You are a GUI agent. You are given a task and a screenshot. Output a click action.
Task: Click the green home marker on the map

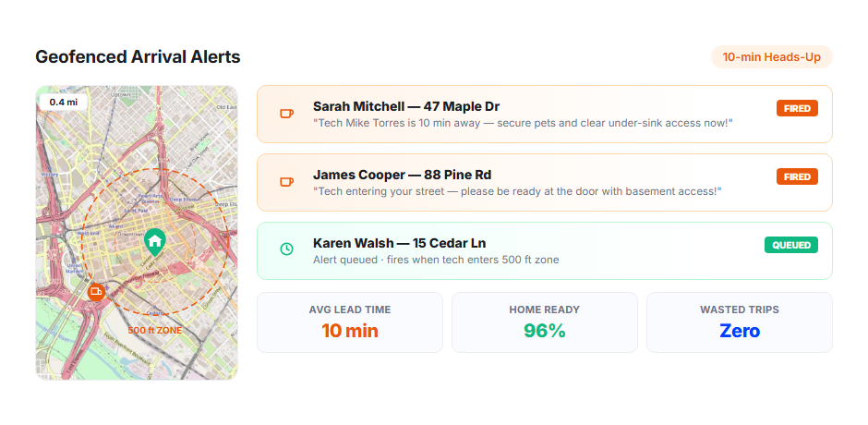point(155,241)
